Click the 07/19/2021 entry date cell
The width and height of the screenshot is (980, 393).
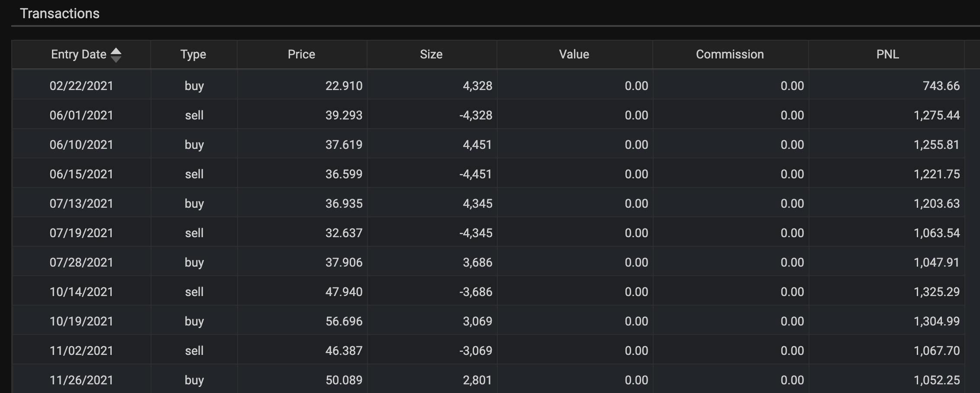pos(81,233)
